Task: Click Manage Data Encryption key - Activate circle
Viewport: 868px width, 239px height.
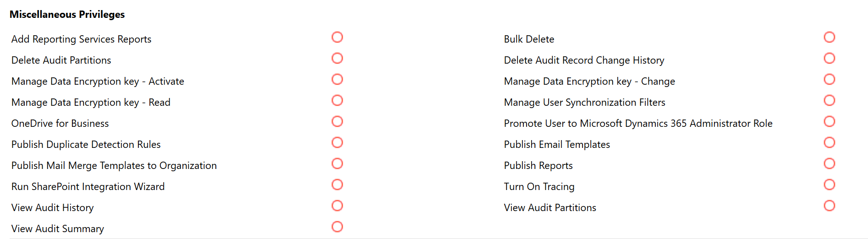Action: pos(337,79)
